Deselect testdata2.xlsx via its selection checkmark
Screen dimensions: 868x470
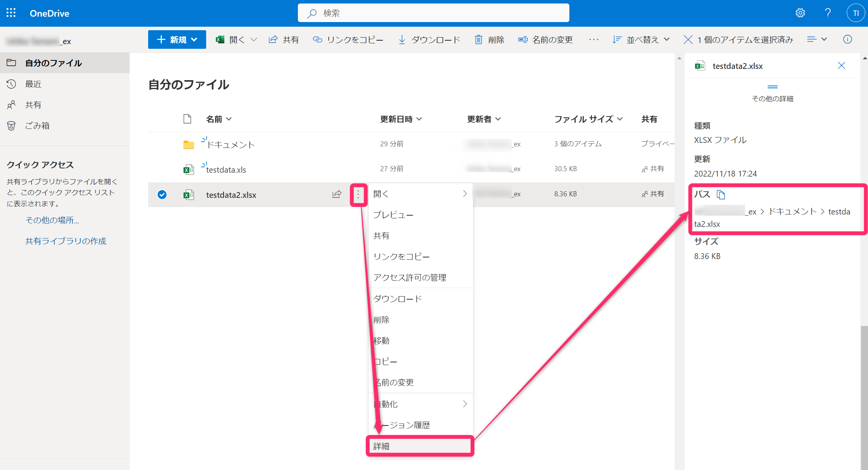(x=162, y=195)
